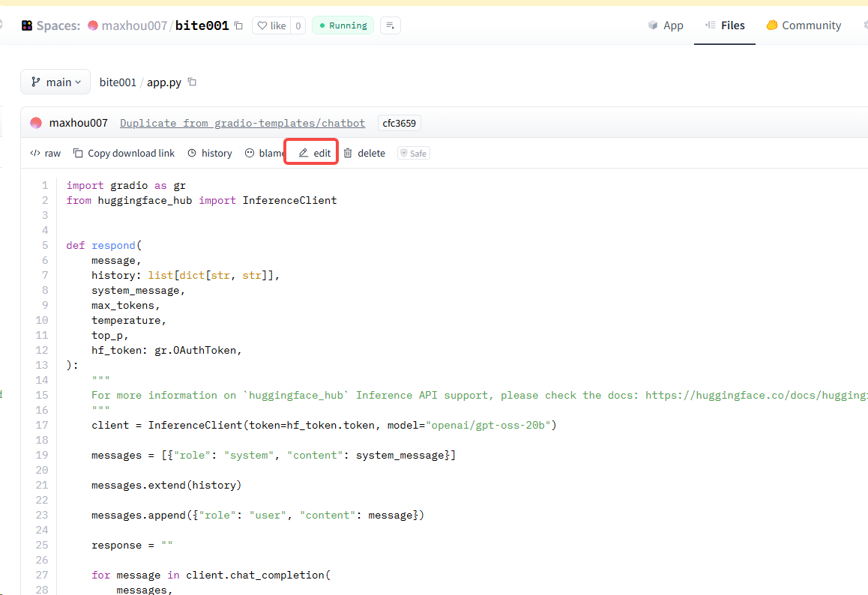Click the 'respond' function name

click(113, 245)
